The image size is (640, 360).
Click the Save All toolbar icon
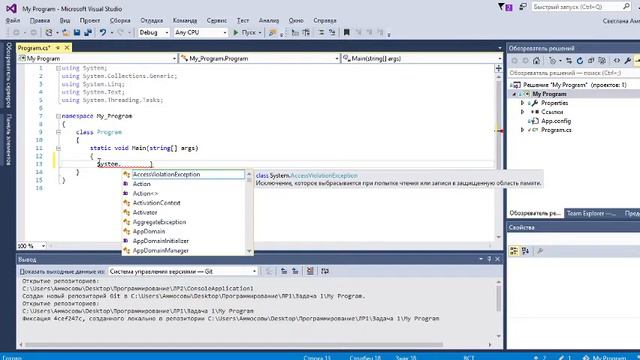click(x=88, y=32)
